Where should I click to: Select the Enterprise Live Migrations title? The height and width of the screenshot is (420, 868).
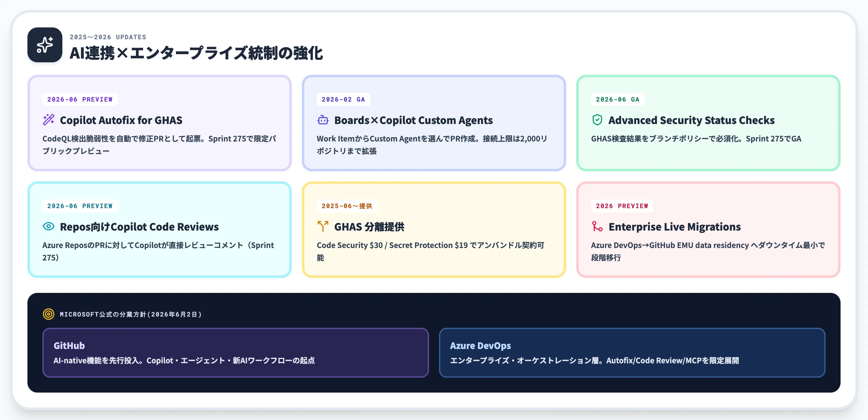coord(675,227)
